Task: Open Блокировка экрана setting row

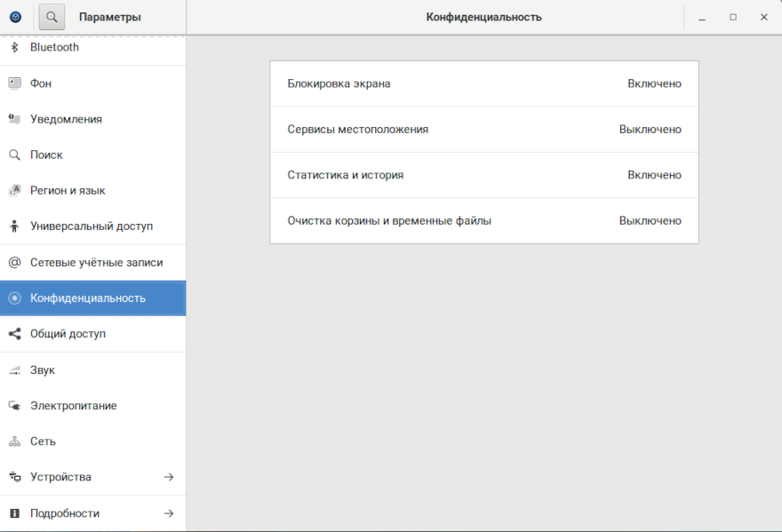Action: click(483, 83)
